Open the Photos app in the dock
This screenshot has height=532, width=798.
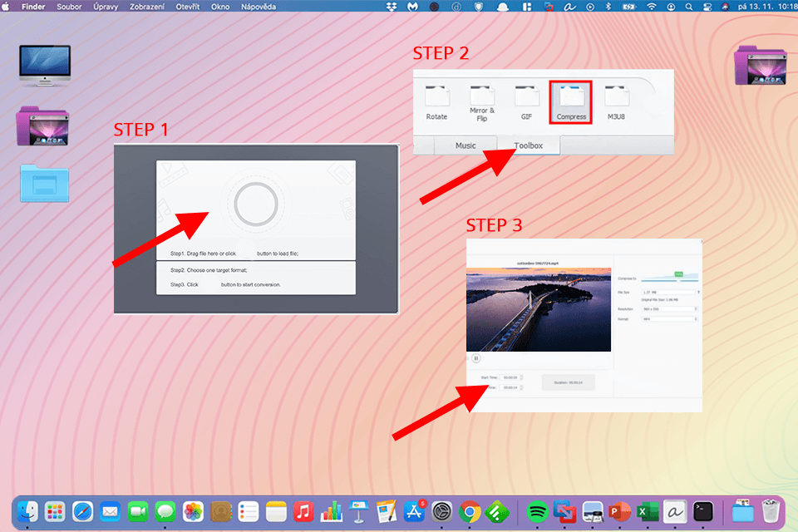pyautogui.click(x=193, y=512)
